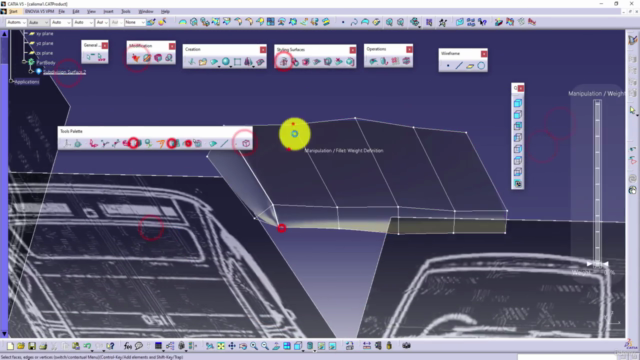Click the last Styling Surfaces toolbar icon
Image resolution: width=640 pixels, height=360 pixels.
point(350,62)
